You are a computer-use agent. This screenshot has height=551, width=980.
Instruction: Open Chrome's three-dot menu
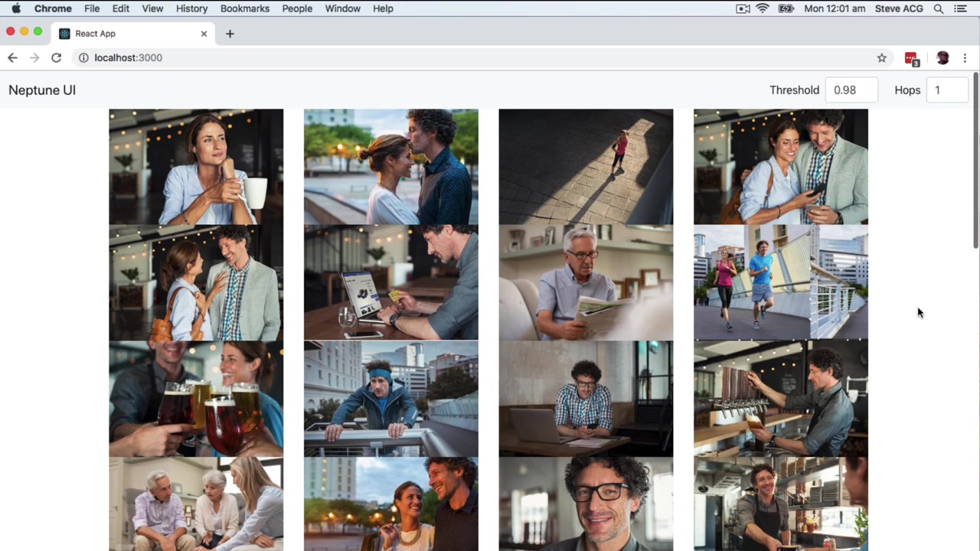[965, 57]
